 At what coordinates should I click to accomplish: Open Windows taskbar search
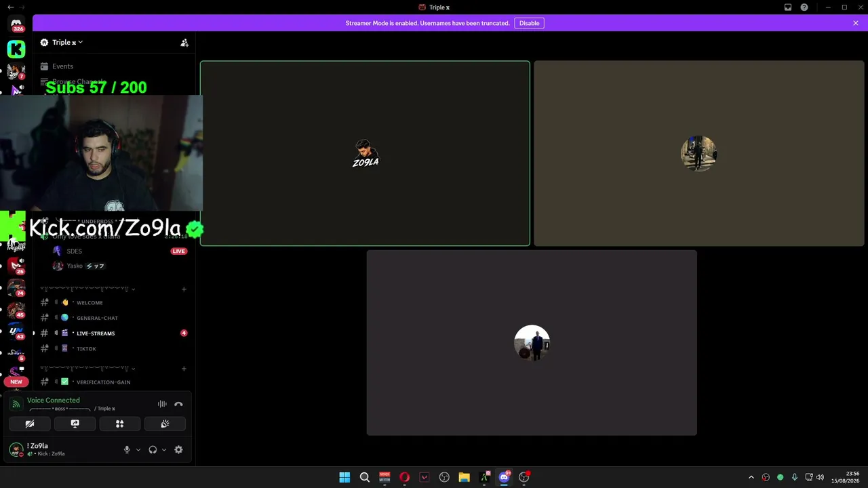(365, 477)
